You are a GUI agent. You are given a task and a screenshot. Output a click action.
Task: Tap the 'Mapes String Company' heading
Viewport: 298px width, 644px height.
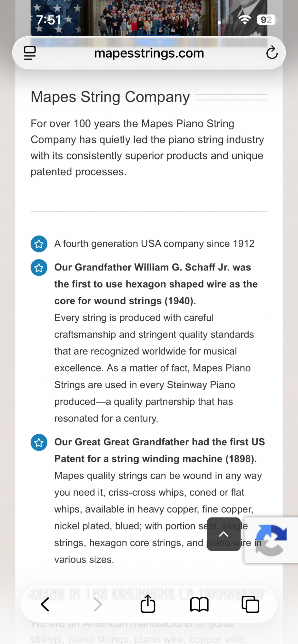110,97
